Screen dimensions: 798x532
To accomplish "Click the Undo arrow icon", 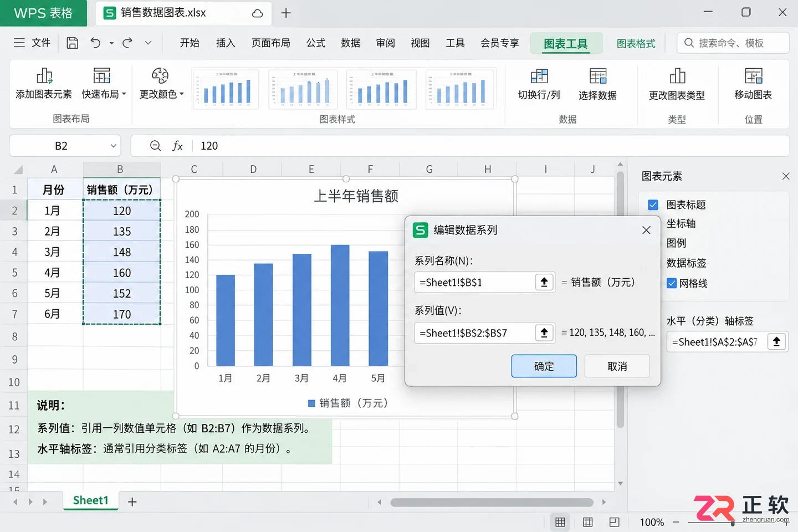I will 95,43.
